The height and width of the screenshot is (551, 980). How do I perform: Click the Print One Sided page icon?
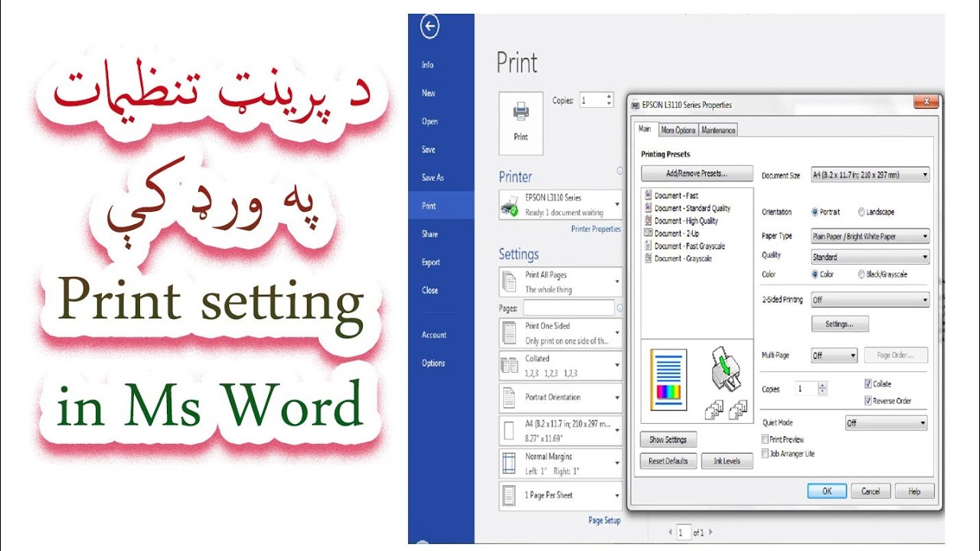(x=509, y=333)
